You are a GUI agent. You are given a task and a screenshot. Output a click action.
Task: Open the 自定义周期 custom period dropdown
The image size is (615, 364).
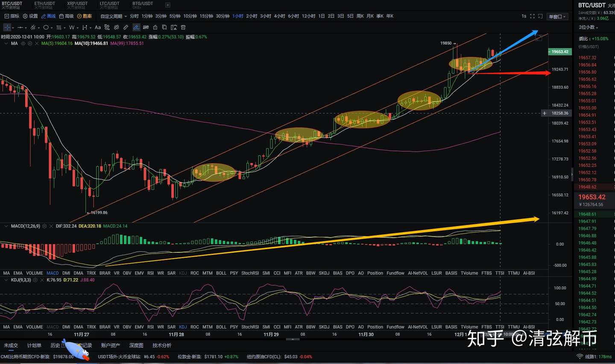114,16
